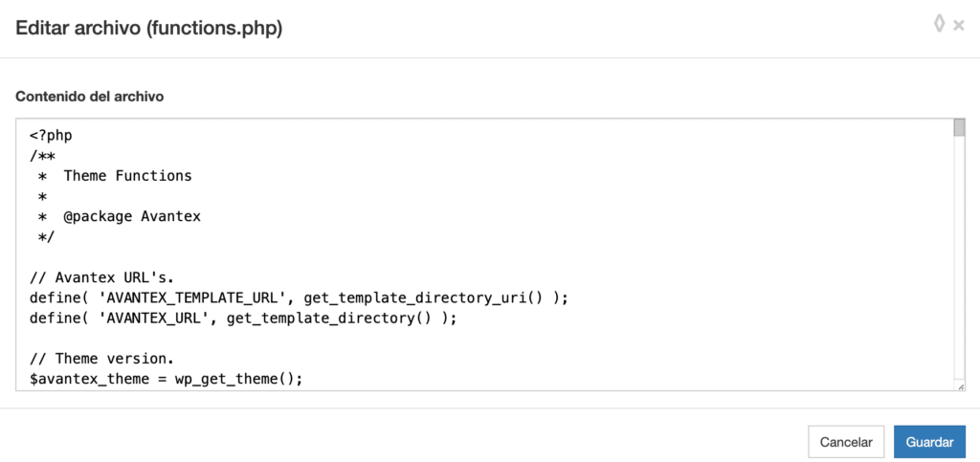Click the blank line after the closing */

pyautogui.click(x=191, y=256)
